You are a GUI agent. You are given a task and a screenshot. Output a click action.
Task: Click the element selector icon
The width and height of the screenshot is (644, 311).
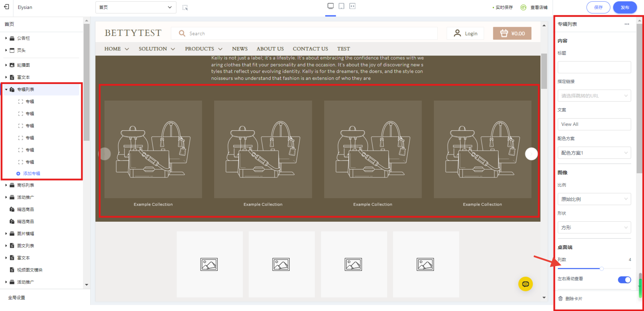click(x=185, y=8)
